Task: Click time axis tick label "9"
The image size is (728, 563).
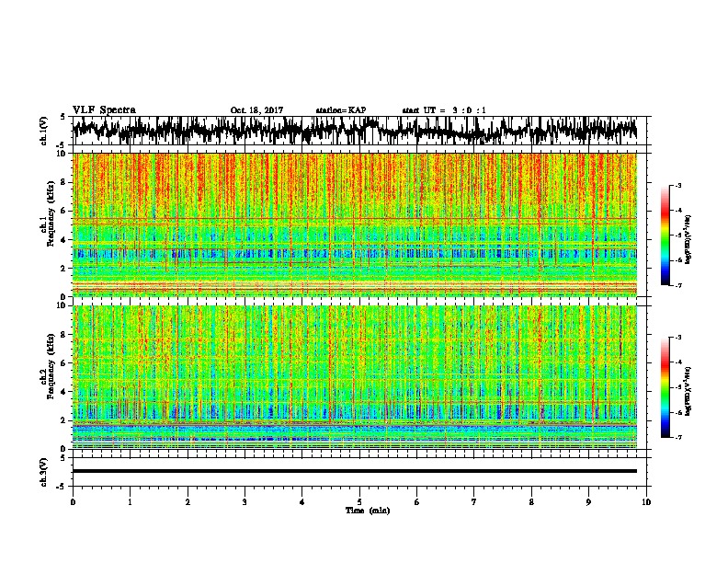Action: (588, 502)
